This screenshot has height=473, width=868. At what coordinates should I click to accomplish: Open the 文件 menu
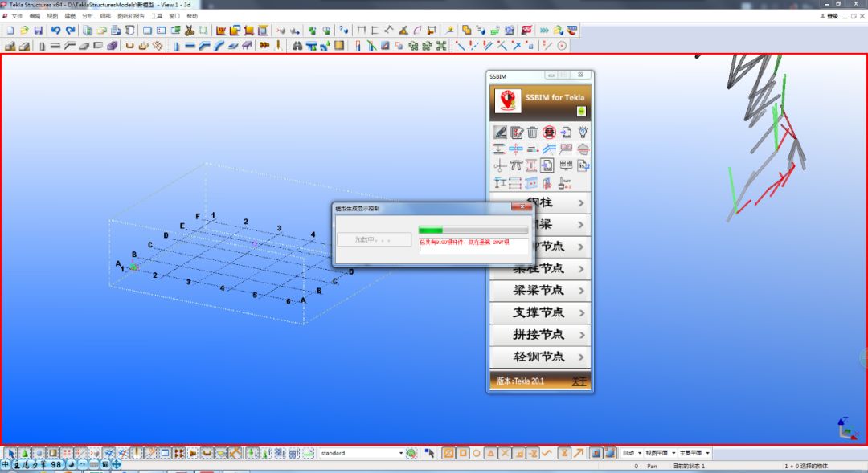17,15
